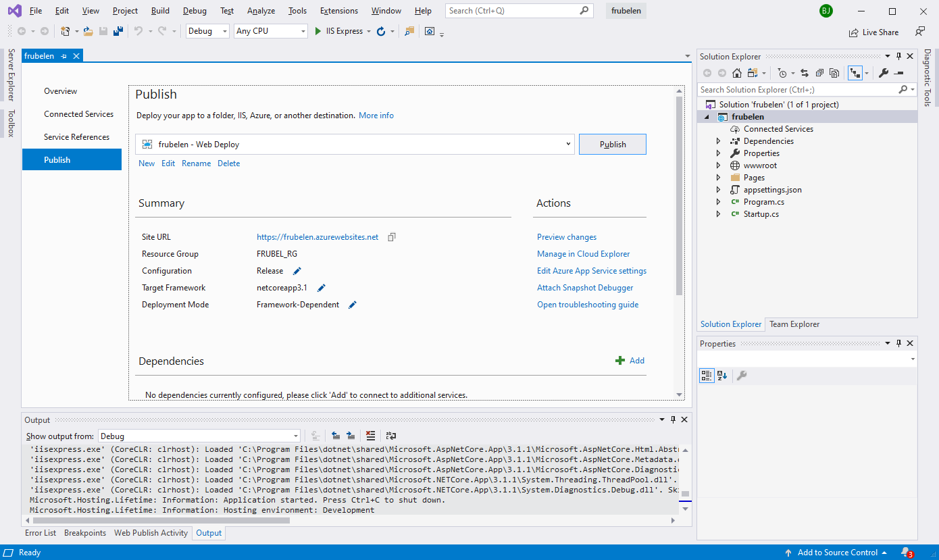939x560 pixels.
Task: Click the feedback icon beside Live Share
Action: pyautogui.click(x=919, y=31)
